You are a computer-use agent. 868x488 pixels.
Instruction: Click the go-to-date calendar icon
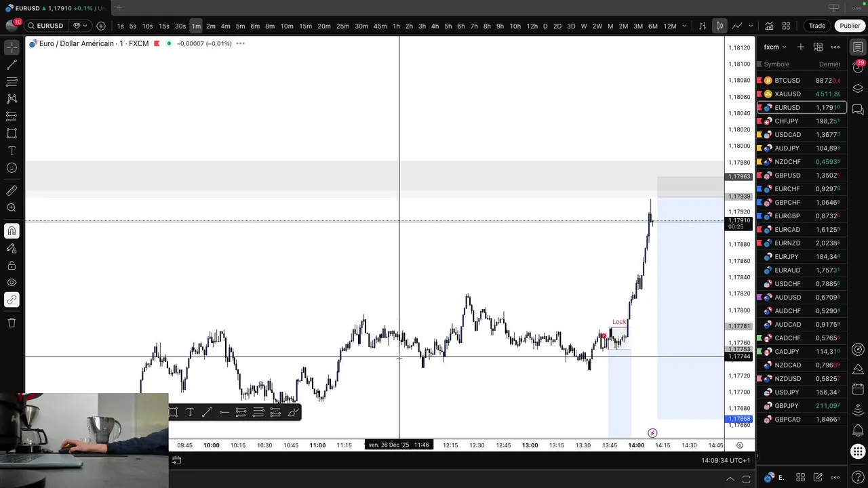pyautogui.click(x=176, y=460)
